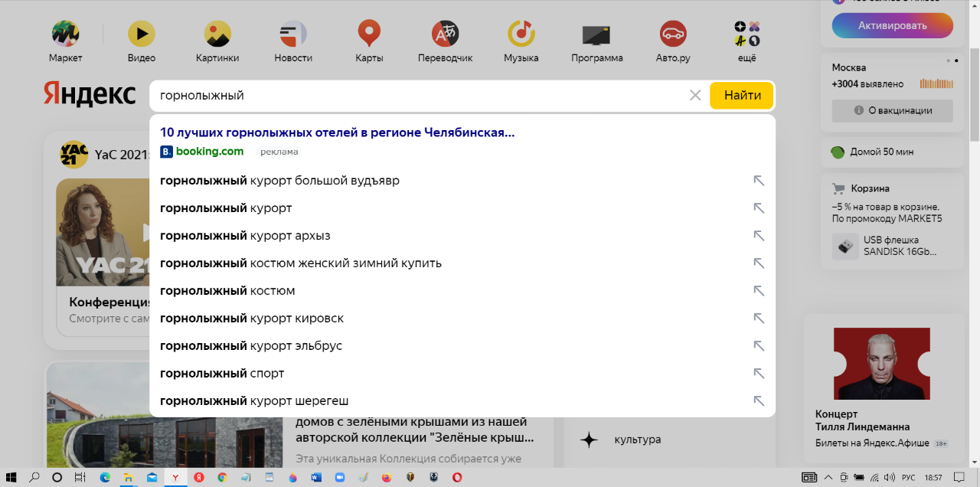Screen dimensions: 980x487
Task: Open the Авто.ру service icon
Action: point(673,34)
